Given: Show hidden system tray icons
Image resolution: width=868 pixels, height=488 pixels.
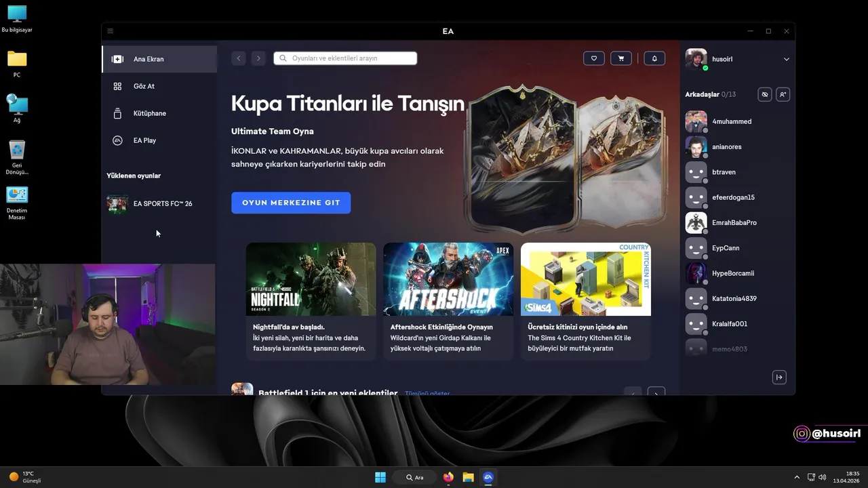Looking at the screenshot, I should [x=797, y=477].
